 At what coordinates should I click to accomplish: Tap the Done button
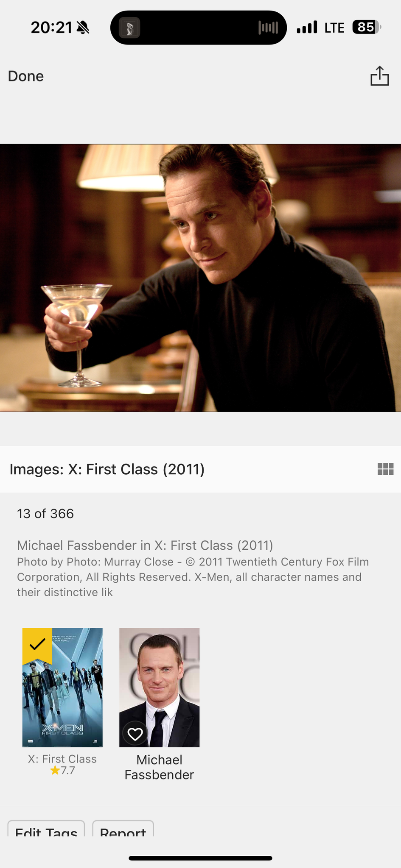(x=26, y=76)
